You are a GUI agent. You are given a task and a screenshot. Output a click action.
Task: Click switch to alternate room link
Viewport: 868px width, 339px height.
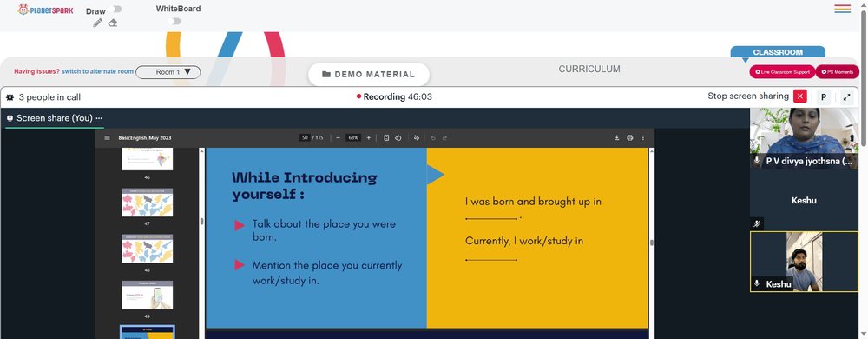point(97,71)
